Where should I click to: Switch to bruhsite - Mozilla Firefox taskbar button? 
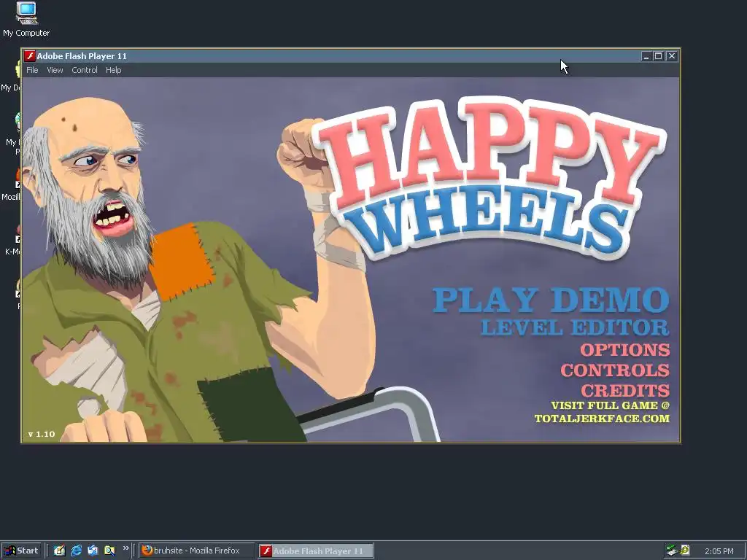[197, 551]
